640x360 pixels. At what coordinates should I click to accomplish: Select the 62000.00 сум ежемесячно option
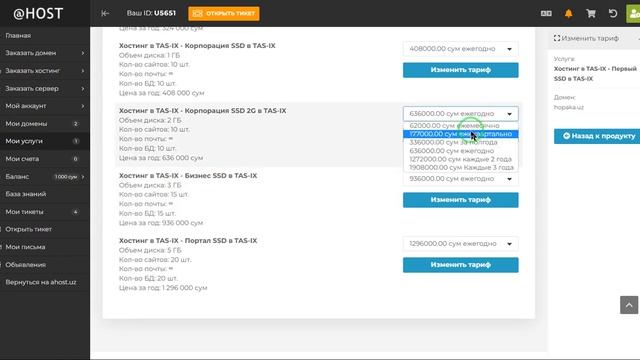coord(460,126)
